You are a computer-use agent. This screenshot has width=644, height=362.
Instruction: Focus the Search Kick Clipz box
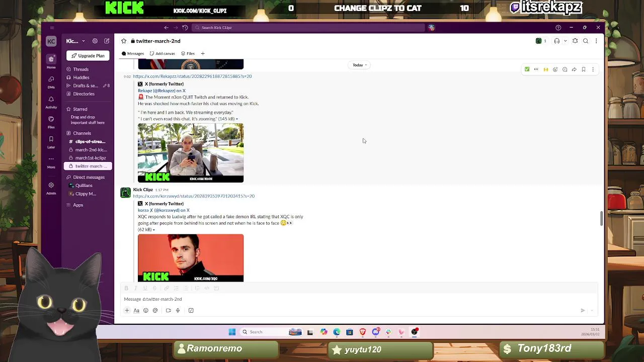(x=308, y=28)
